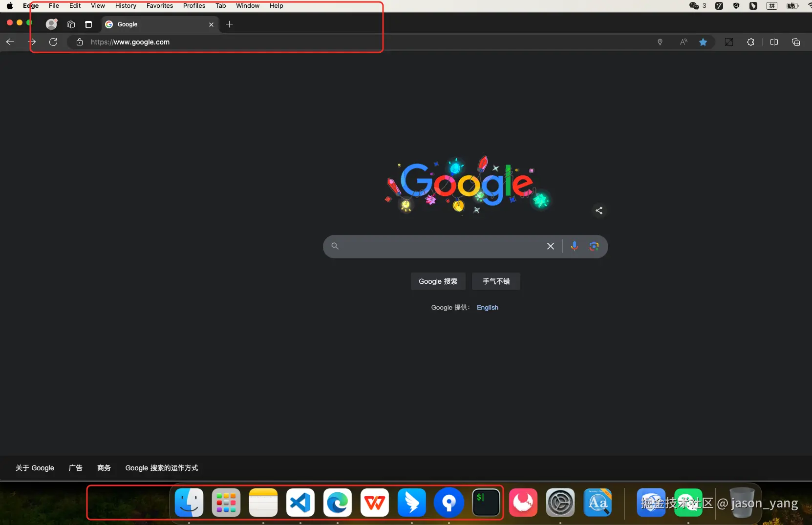Click the magic wand menu bar icon
This screenshot has width=812, height=525.
pos(719,6)
